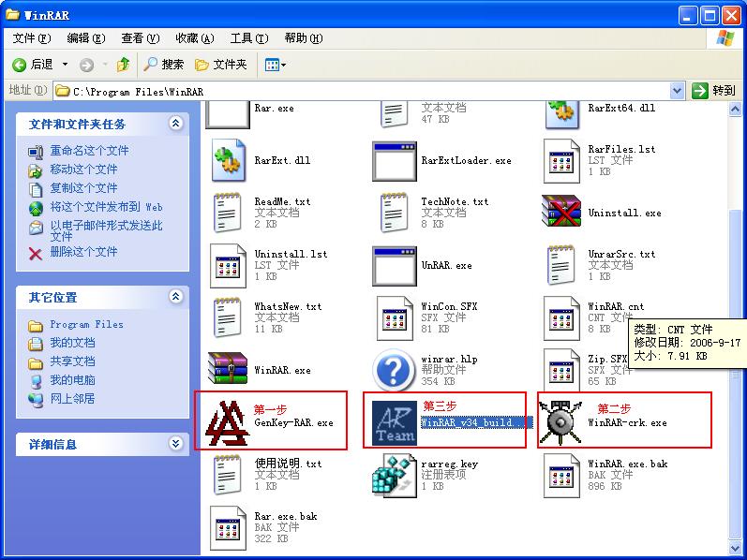Click 复制这个文件 link
Image resolution: width=747 pixels, height=560 pixels.
pyautogui.click(x=83, y=188)
